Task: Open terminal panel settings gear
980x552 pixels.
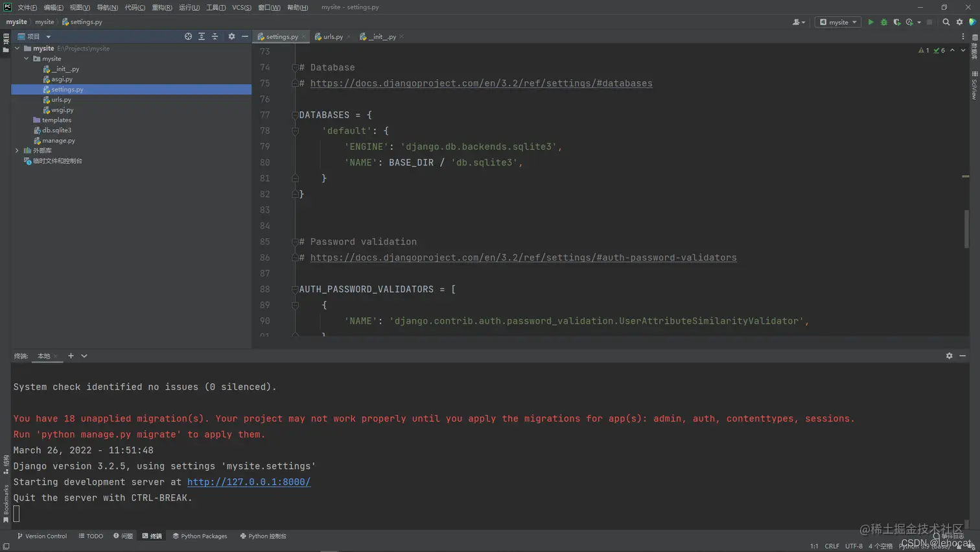Action: pyautogui.click(x=949, y=356)
